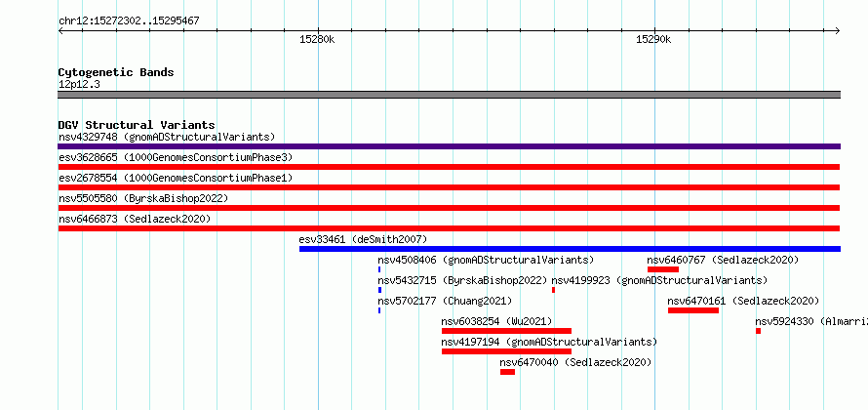Viewport: 868px width, 410px height.
Task: Open nsv4199923 gnomADStructuralVariants label
Action: coord(659,280)
